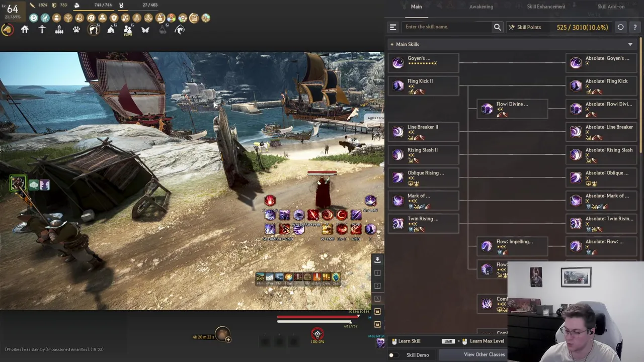Click the skill search magnifier icon
The height and width of the screenshot is (362, 644).
tap(497, 27)
